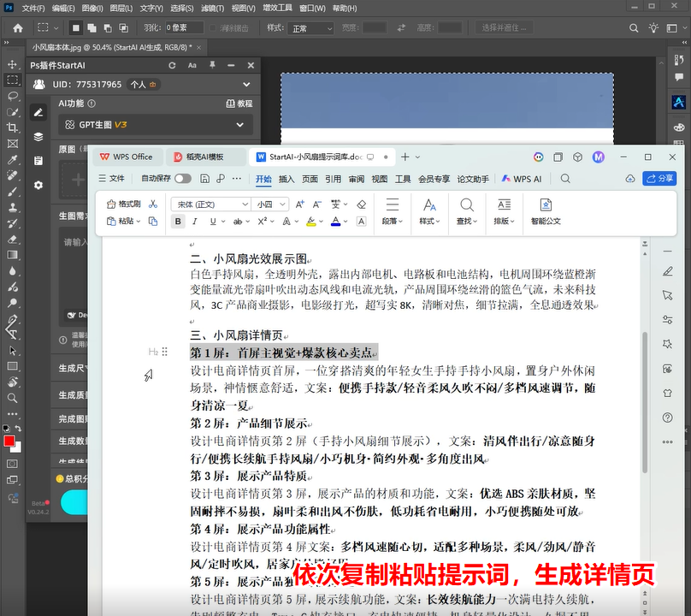Open the WPS font size 小四 dropdown
Screen dimensions: 691x616
pos(282,204)
